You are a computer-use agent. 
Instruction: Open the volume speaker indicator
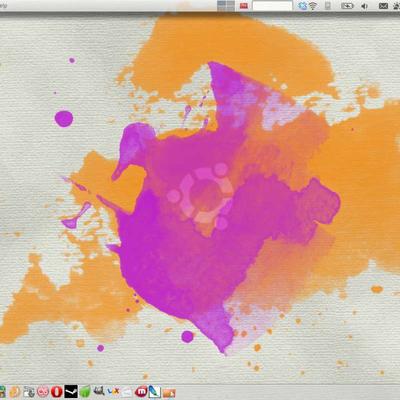[x=364, y=6]
